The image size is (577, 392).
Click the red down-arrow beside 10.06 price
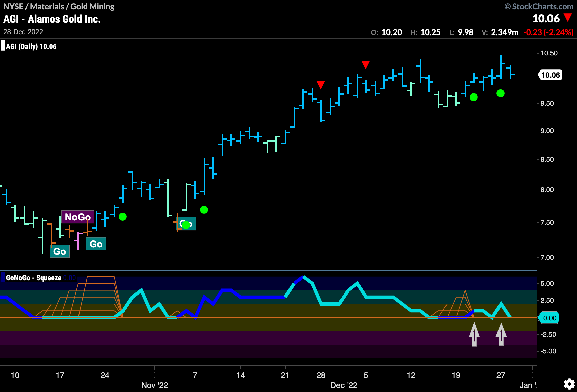click(x=568, y=18)
